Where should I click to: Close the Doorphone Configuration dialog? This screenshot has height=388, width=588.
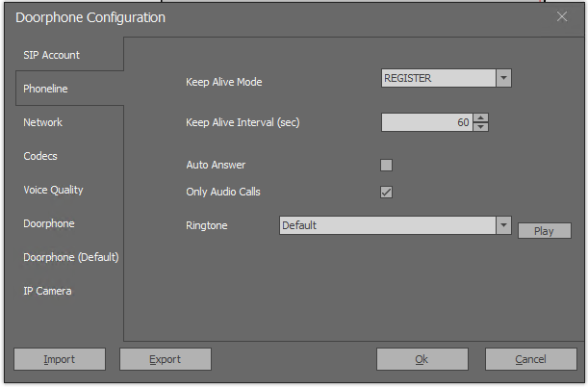tap(561, 16)
